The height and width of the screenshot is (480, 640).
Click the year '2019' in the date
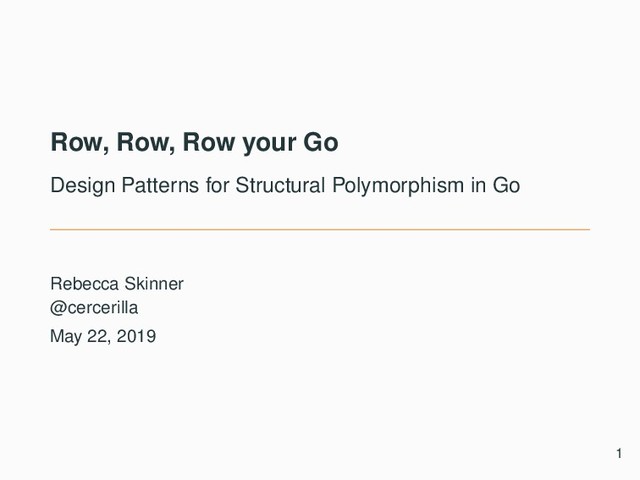coord(136,336)
